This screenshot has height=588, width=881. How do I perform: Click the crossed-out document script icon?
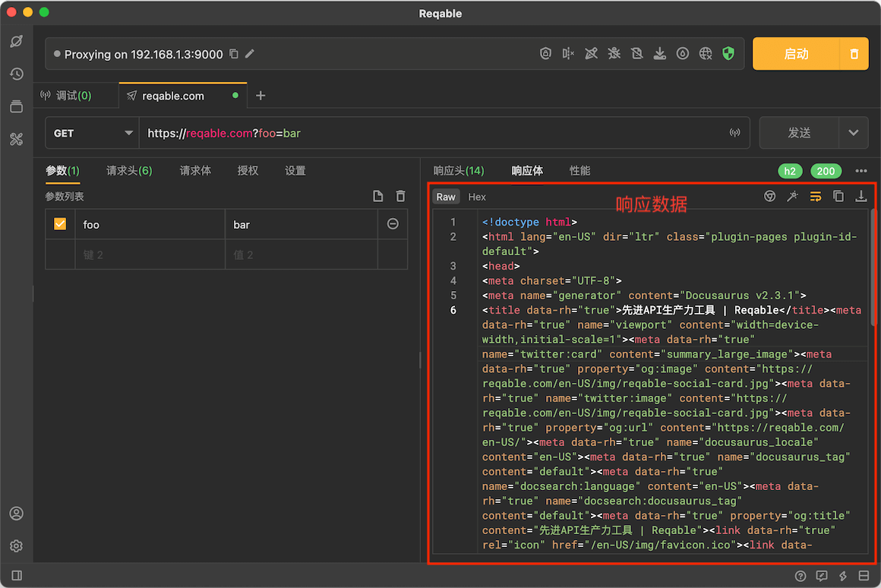pos(636,53)
